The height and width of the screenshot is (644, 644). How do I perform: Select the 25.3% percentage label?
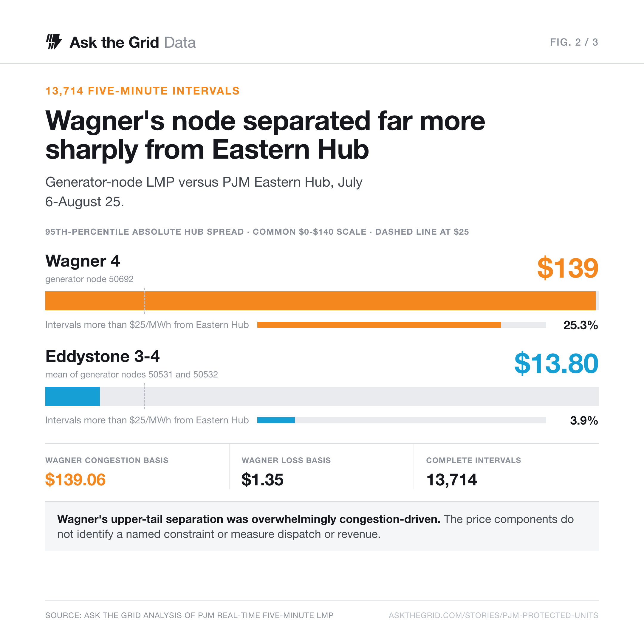(x=580, y=325)
